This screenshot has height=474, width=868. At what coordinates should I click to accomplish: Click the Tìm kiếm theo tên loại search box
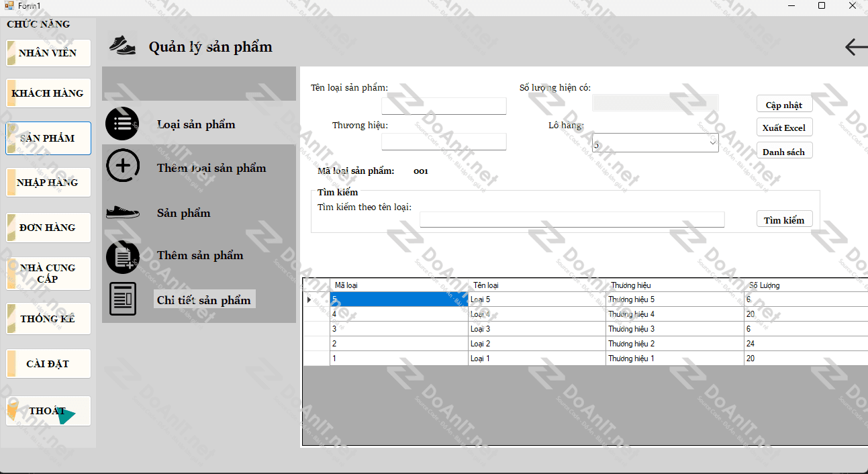click(572, 220)
